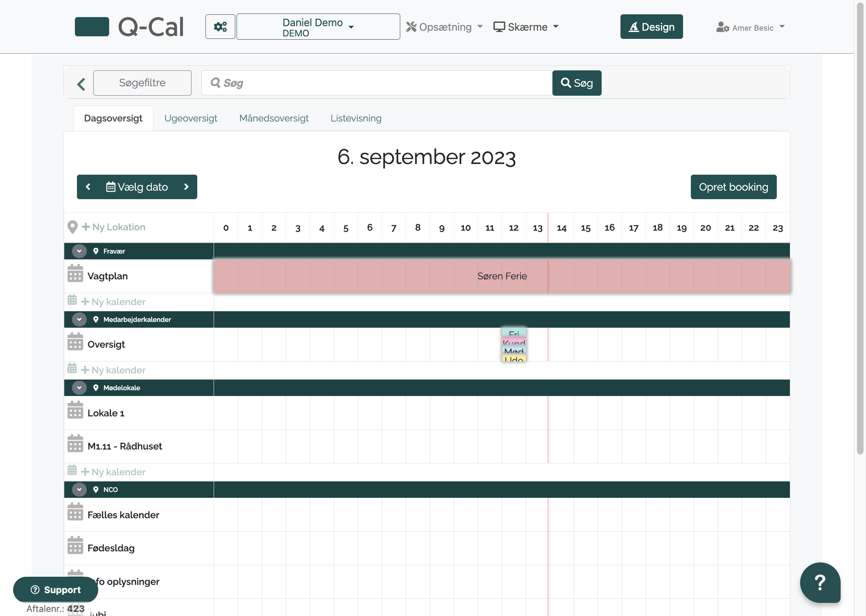Click the Medarbejderkalender location pin icon
The height and width of the screenshot is (616, 866).
(96, 319)
